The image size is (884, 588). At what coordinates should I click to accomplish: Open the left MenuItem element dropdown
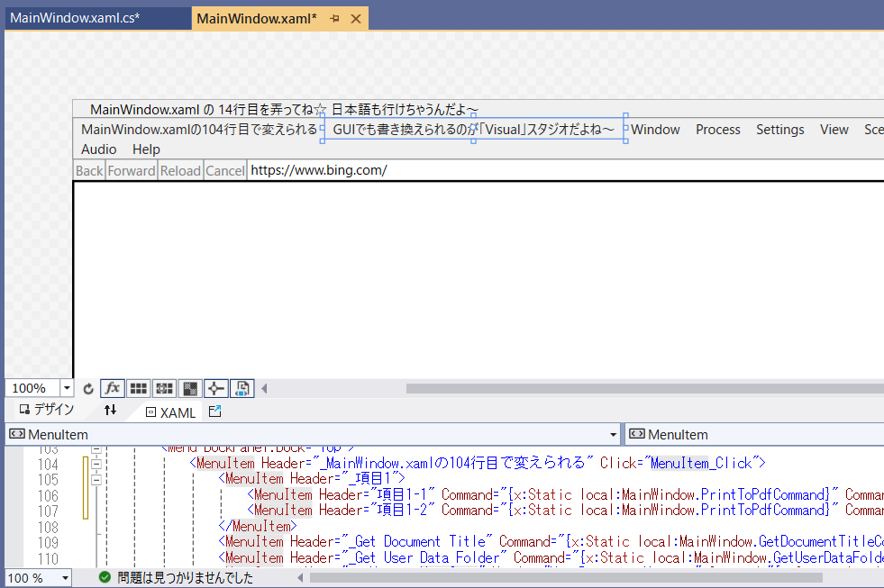tap(613, 435)
